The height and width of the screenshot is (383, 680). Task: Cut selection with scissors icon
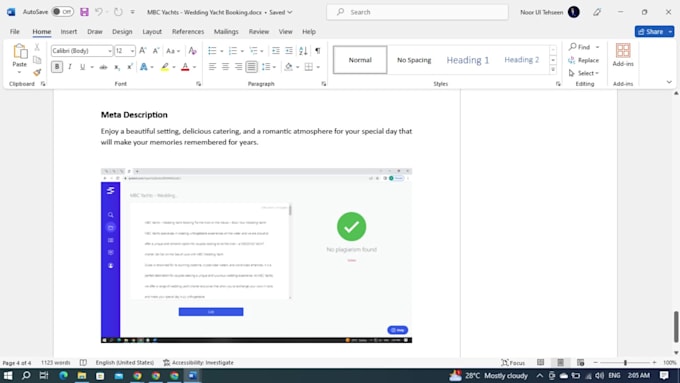click(x=37, y=47)
